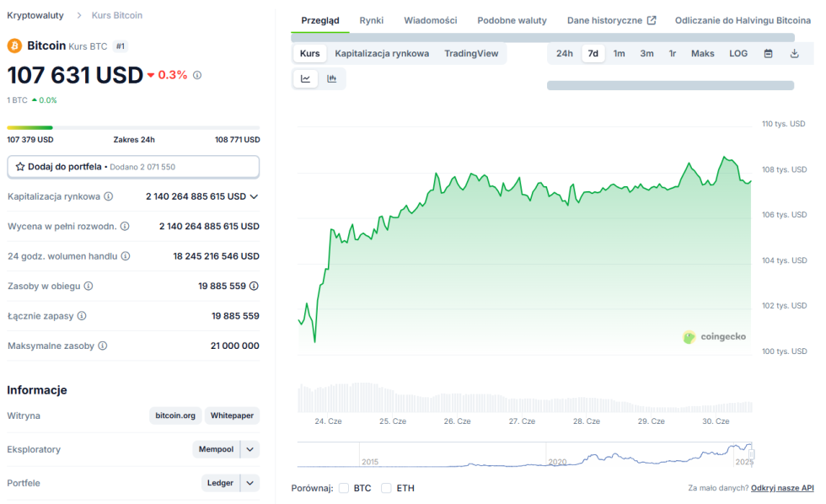Click the Dodaj do portfela button
826x504 pixels.
[133, 167]
